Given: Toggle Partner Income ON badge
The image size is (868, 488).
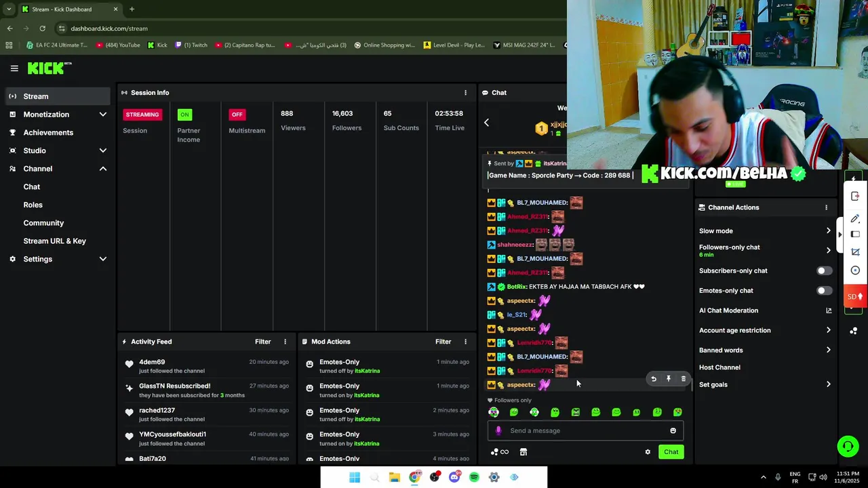Looking at the screenshot, I should [x=184, y=115].
